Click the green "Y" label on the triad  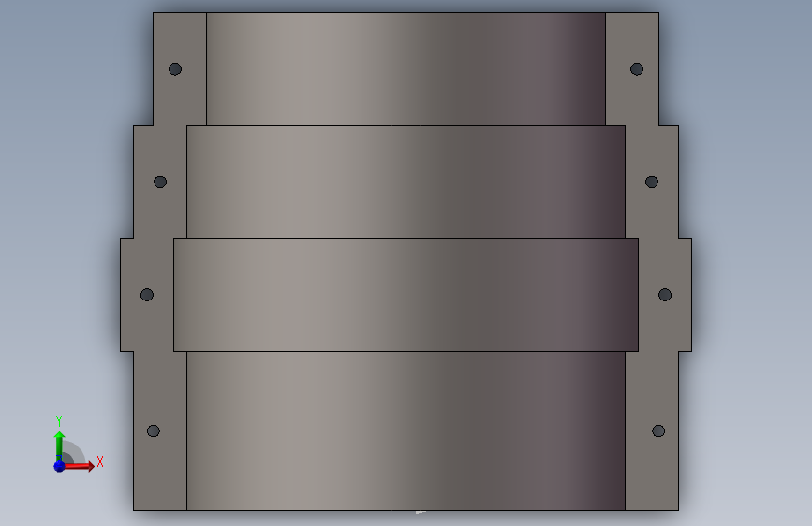59,420
